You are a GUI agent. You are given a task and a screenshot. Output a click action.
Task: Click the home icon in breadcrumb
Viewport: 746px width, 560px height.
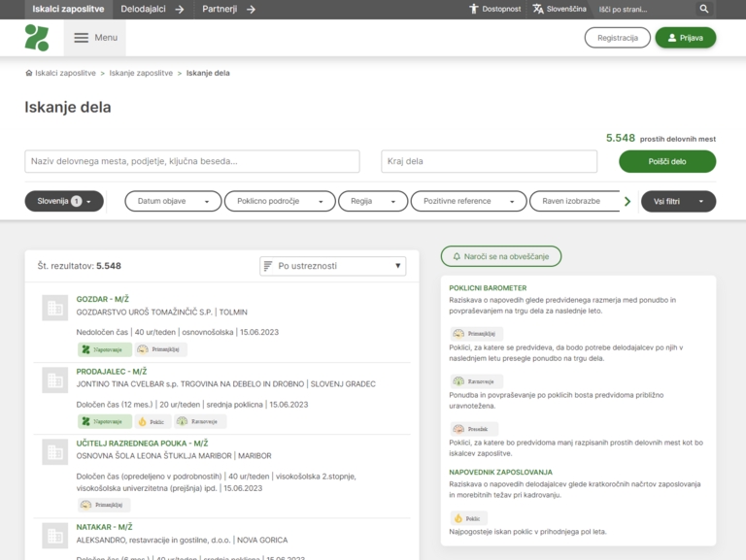click(29, 73)
